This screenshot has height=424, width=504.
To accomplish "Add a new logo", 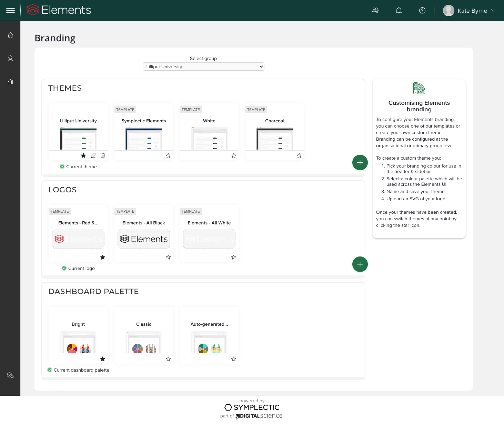I will pos(360,264).
